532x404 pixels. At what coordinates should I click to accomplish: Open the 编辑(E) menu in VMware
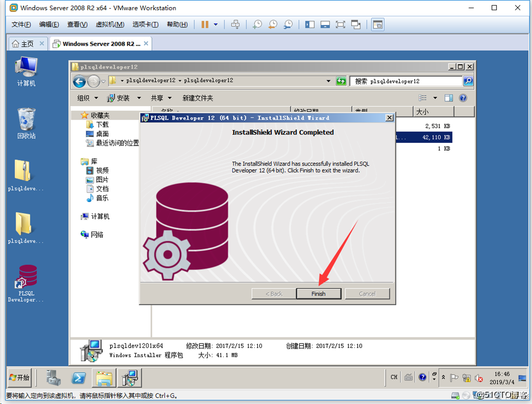pos(49,24)
